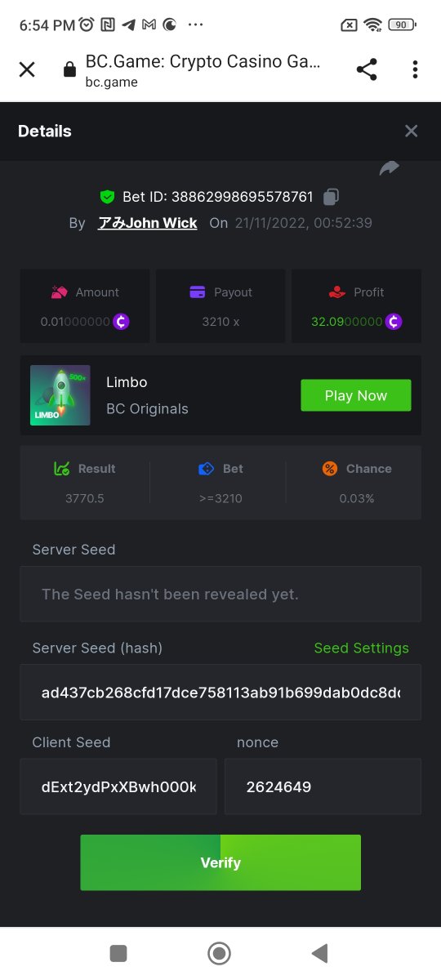441x980 pixels.
Task: Open the Limbo game thumbnail
Action: [60, 395]
